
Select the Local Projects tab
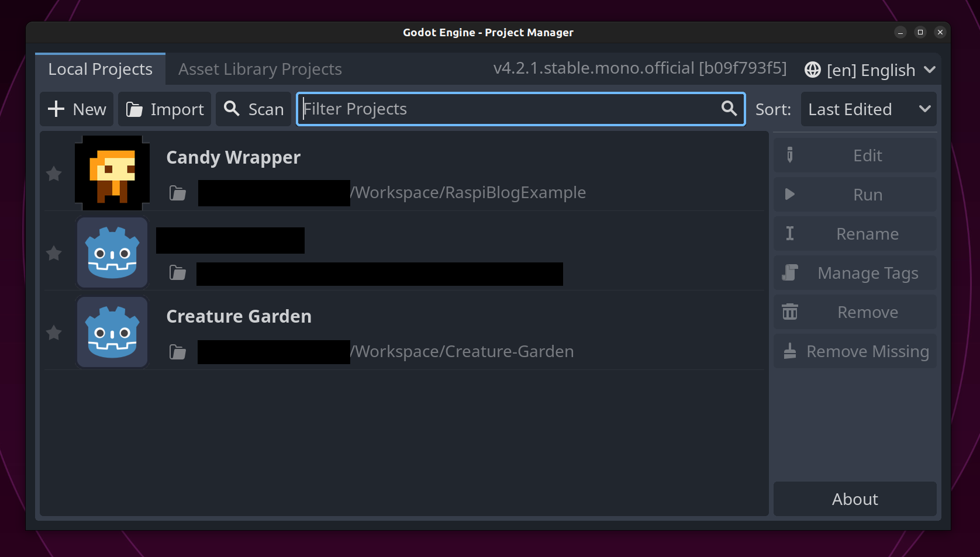point(100,69)
